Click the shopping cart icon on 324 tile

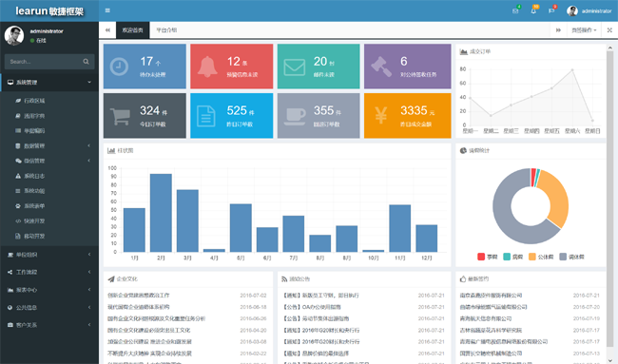click(x=120, y=116)
